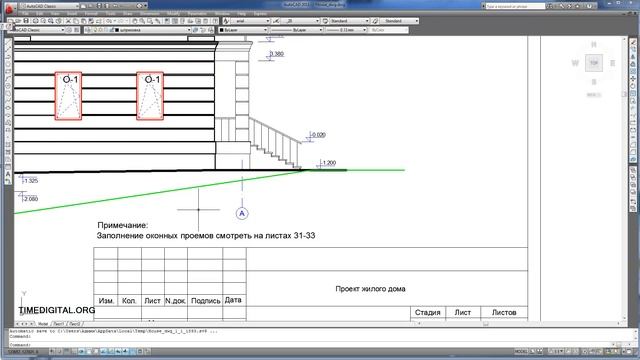The height and width of the screenshot is (360, 640).
Task: Switch to the Model tab
Action: click(x=43, y=324)
